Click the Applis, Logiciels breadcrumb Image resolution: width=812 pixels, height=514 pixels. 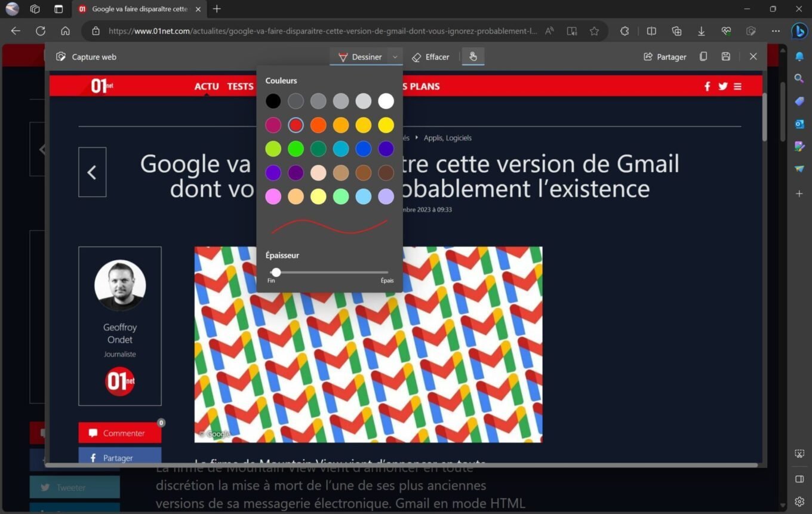click(447, 137)
